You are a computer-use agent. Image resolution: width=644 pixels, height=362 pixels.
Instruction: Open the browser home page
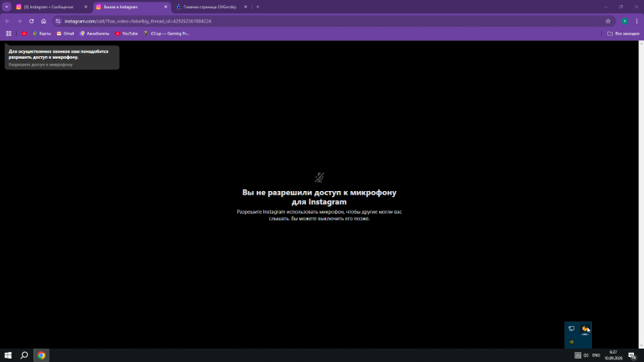click(x=44, y=21)
